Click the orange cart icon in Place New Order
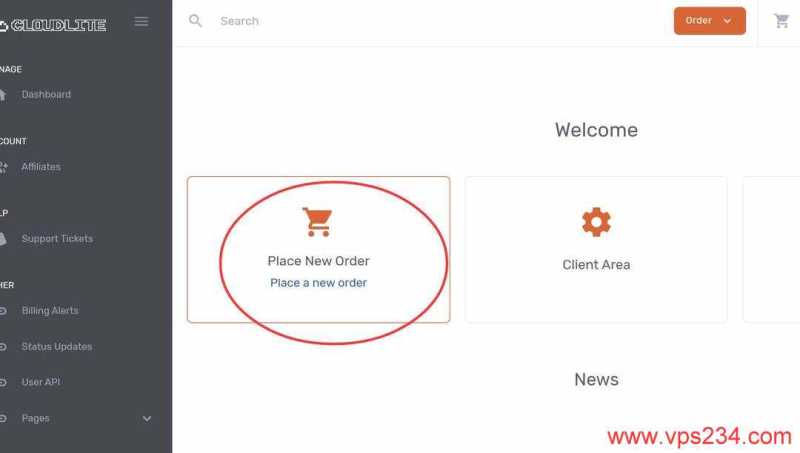 pyautogui.click(x=317, y=222)
